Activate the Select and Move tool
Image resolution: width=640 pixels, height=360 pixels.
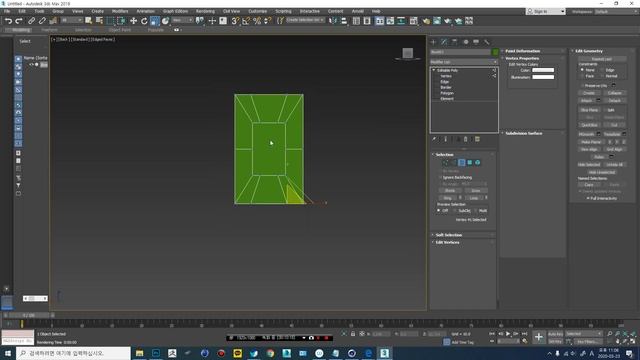[133, 21]
